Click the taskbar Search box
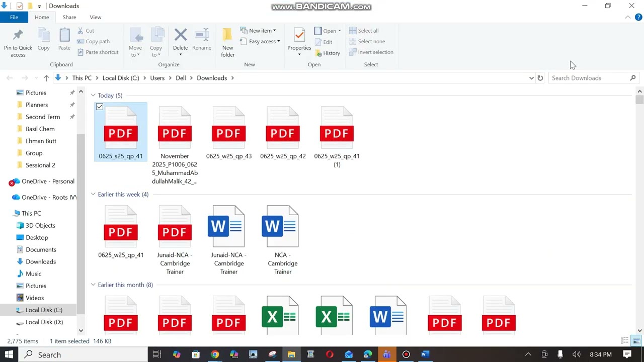Image resolution: width=644 pixels, height=362 pixels. tap(84, 354)
